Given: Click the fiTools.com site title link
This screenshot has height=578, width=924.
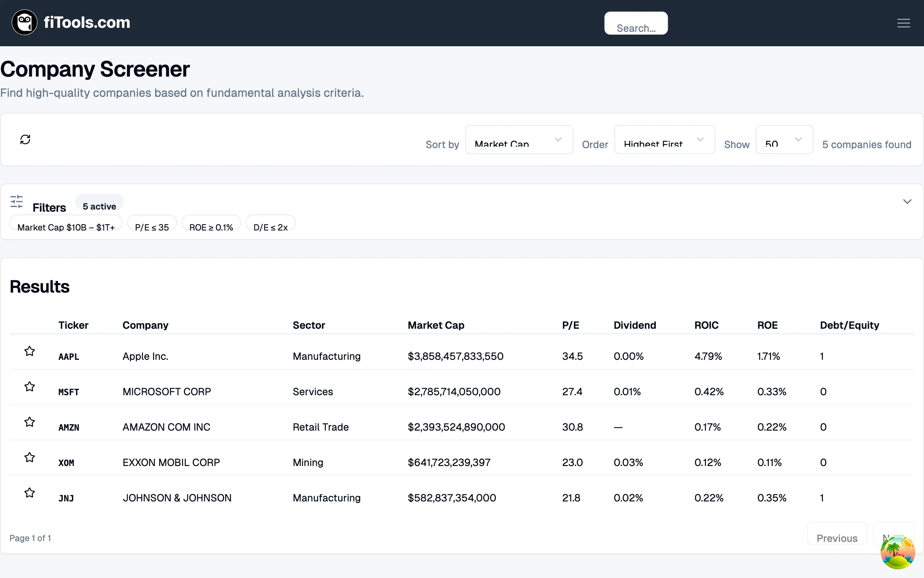Looking at the screenshot, I should click(x=87, y=22).
